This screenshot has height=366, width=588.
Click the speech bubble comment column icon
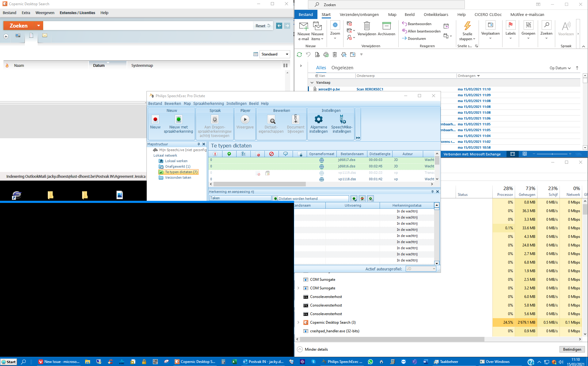coord(286,154)
